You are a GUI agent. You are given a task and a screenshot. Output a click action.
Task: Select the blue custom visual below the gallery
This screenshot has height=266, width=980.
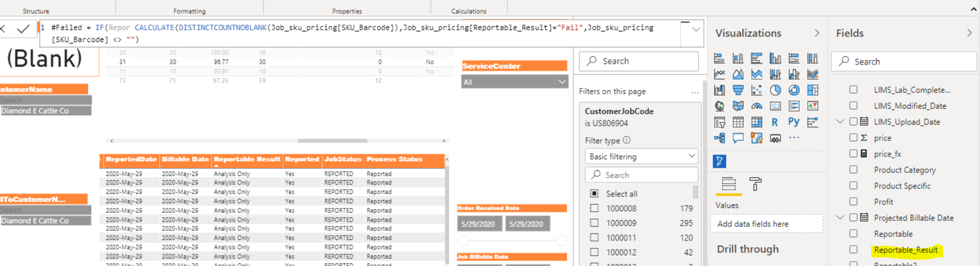719,161
